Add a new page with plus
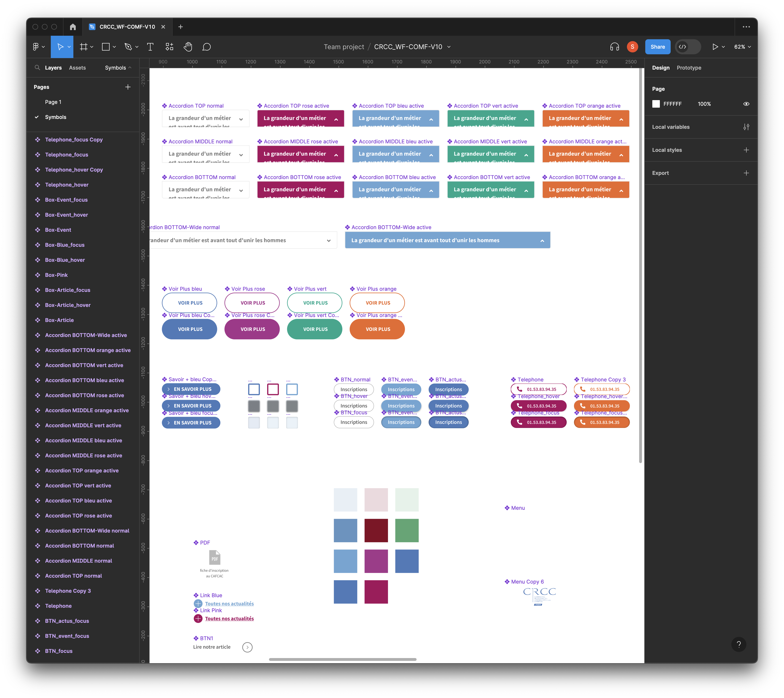 (128, 87)
